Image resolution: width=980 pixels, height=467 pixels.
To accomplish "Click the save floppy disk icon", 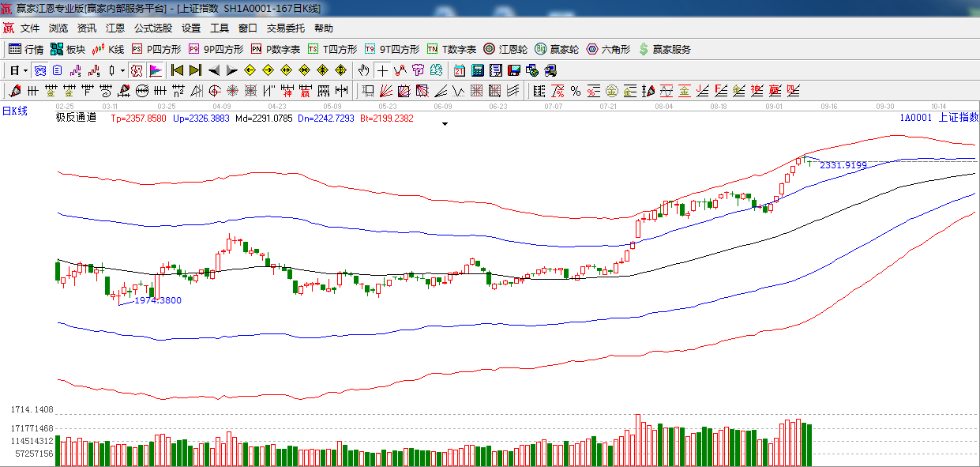I will pos(513,70).
